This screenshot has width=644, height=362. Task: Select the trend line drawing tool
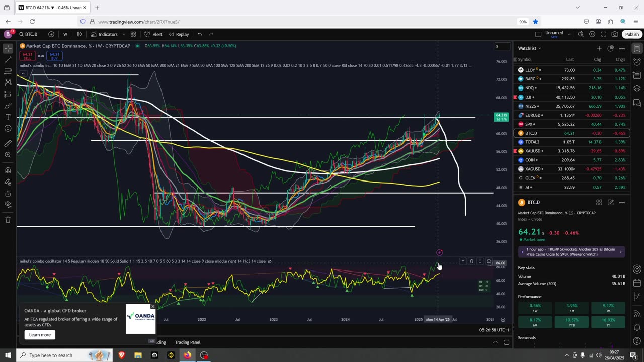click(x=8, y=60)
